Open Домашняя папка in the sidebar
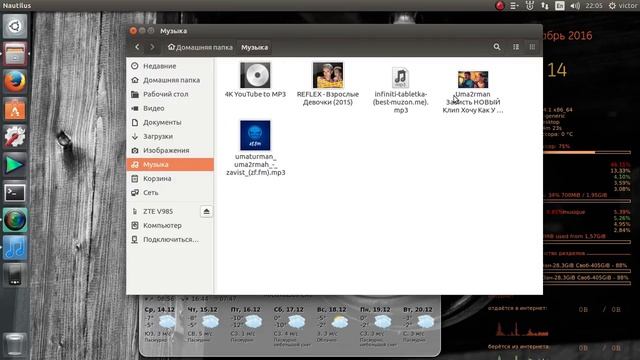The height and width of the screenshot is (360, 640). (x=170, y=80)
